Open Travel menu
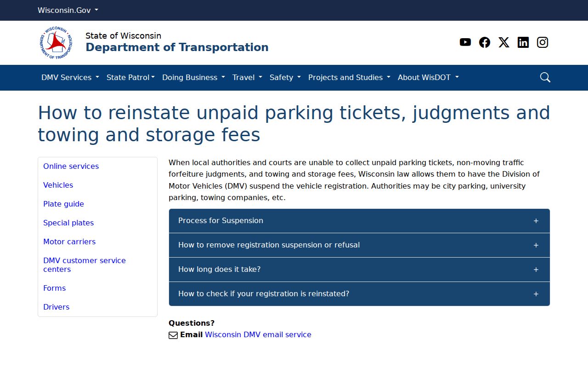Viewport: 588px width, 368px height. coord(247,77)
